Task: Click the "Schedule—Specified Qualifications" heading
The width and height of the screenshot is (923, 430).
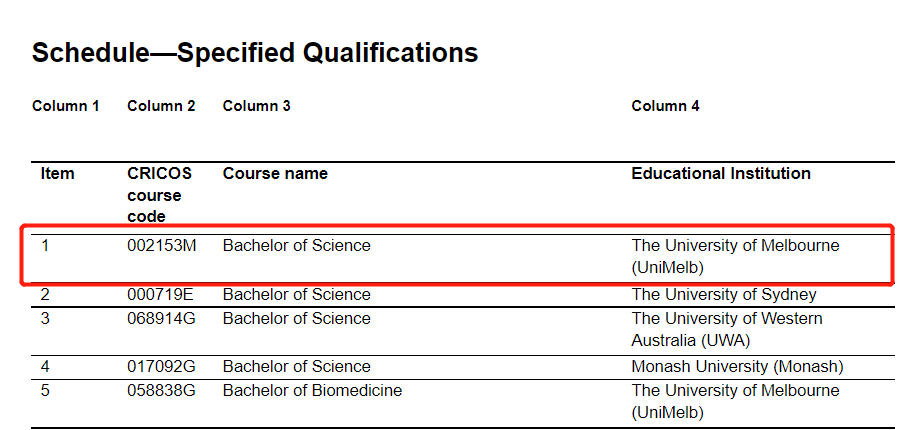Action: (255, 53)
